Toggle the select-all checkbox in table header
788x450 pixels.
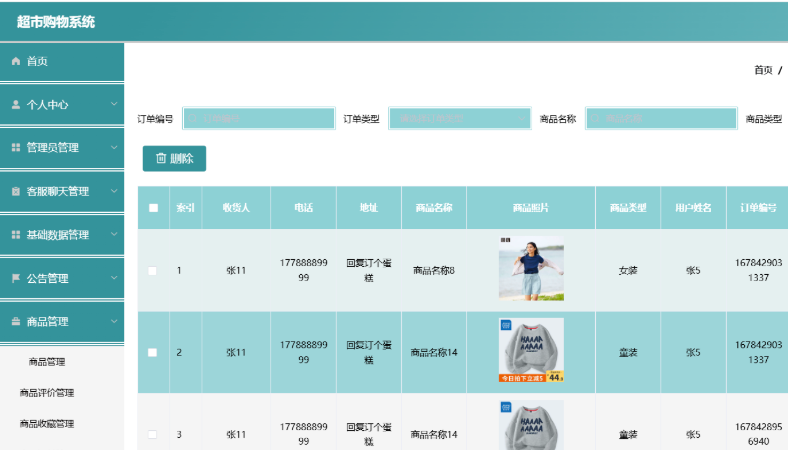point(153,208)
